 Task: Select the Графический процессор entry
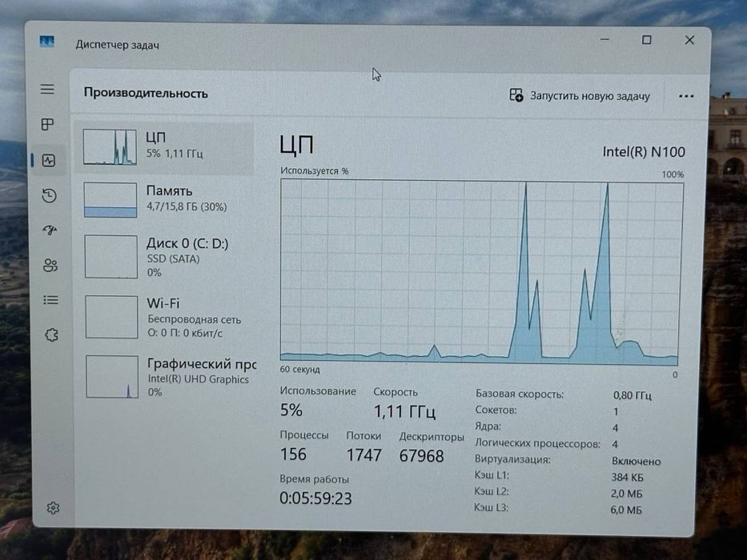(167, 377)
